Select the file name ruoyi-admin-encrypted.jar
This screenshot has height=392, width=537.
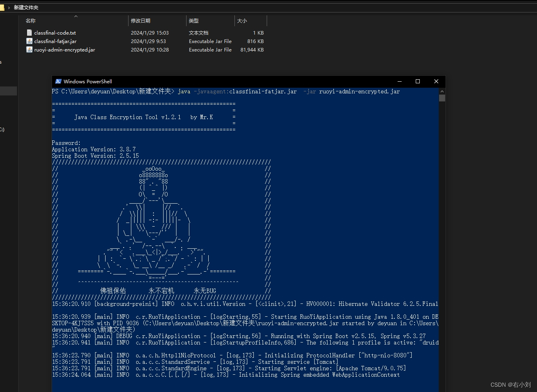pyautogui.click(x=64, y=50)
